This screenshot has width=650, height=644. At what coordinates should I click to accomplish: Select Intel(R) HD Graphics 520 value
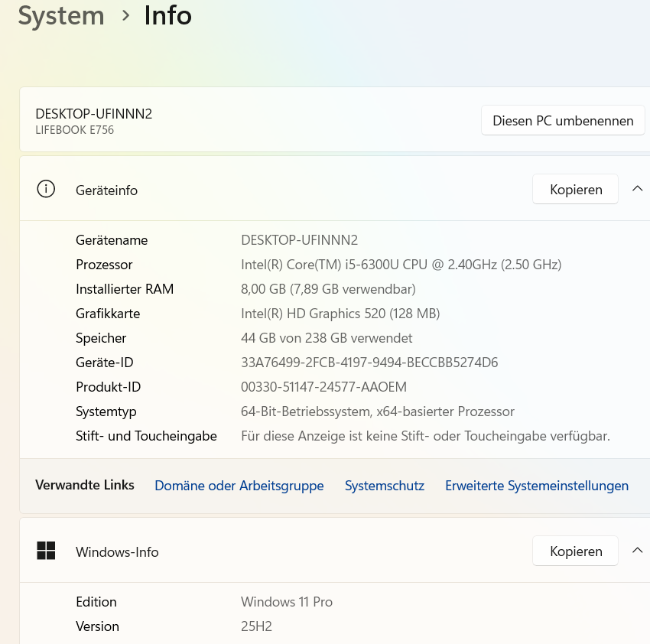click(x=340, y=314)
